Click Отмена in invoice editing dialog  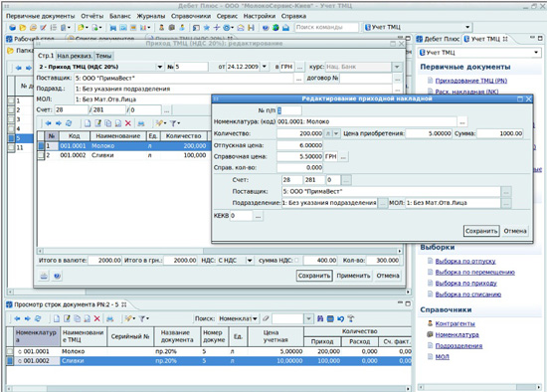[x=514, y=231]
